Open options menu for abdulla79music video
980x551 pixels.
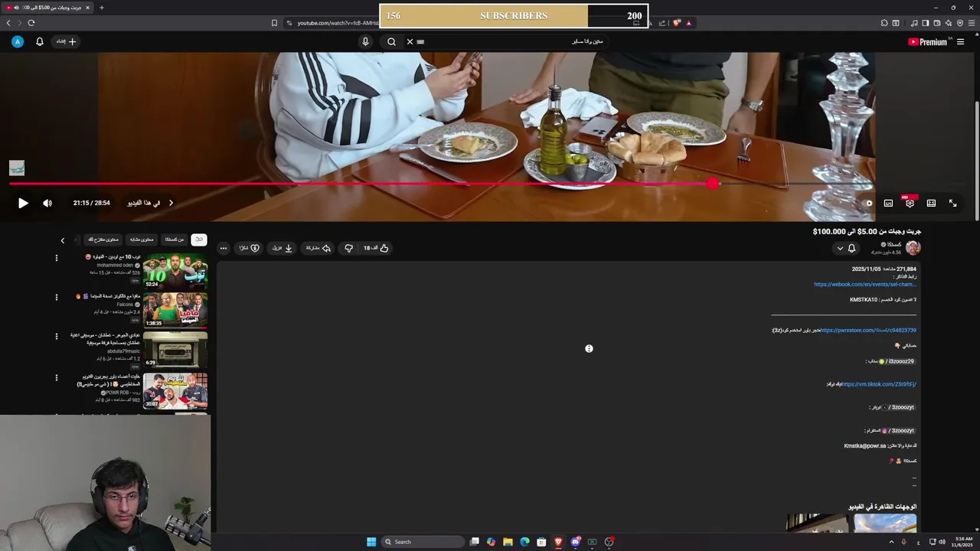(56, 336)
